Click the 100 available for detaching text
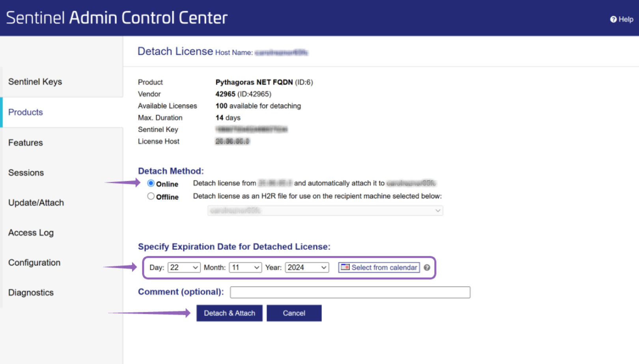This screenshot has width=639, height=364. tap(258, 106)
